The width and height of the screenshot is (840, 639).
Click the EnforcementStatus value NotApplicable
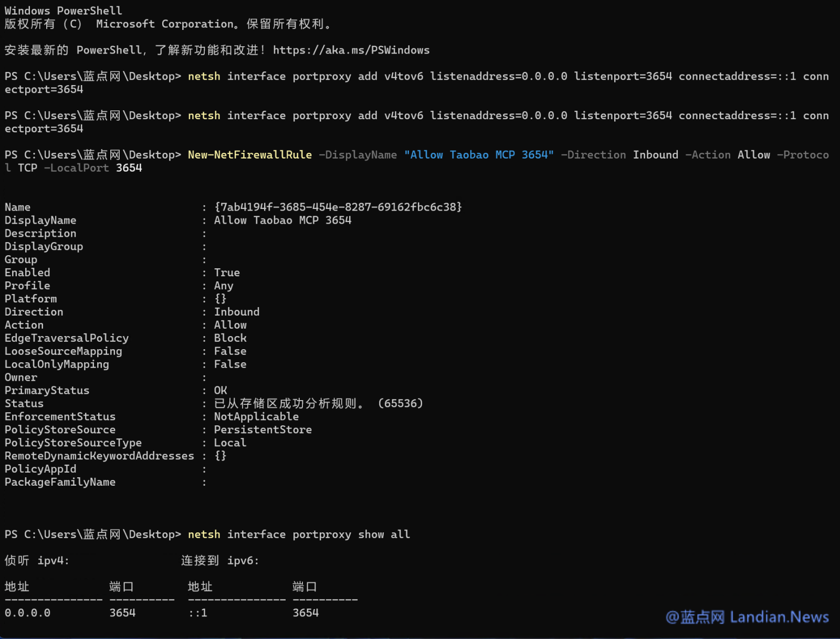tap(256, 417)
